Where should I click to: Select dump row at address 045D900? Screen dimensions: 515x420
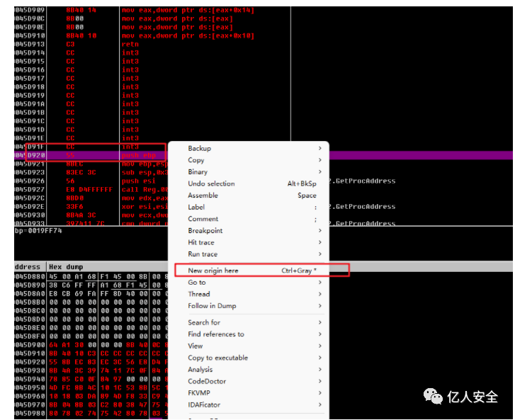pos(91,345)
